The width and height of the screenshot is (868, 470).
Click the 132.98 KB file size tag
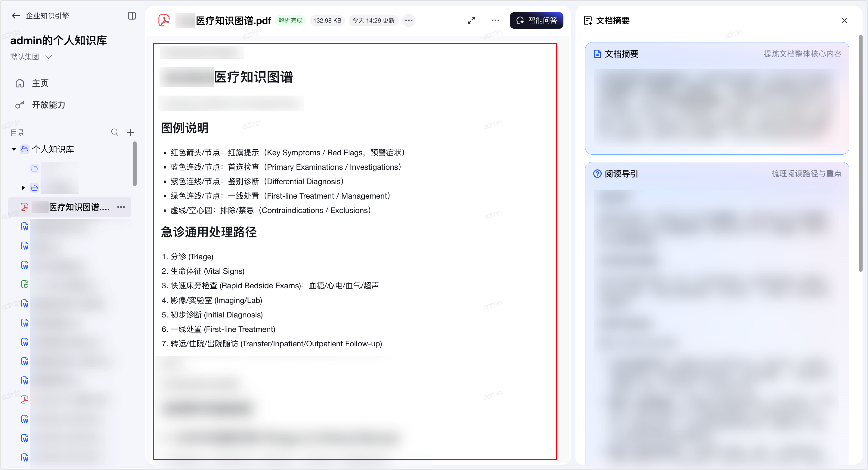tap(327, 20)
